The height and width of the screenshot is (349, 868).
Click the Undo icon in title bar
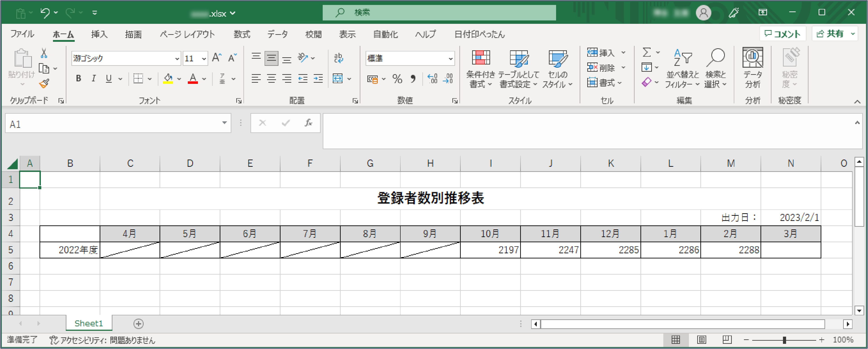point(45,13)
